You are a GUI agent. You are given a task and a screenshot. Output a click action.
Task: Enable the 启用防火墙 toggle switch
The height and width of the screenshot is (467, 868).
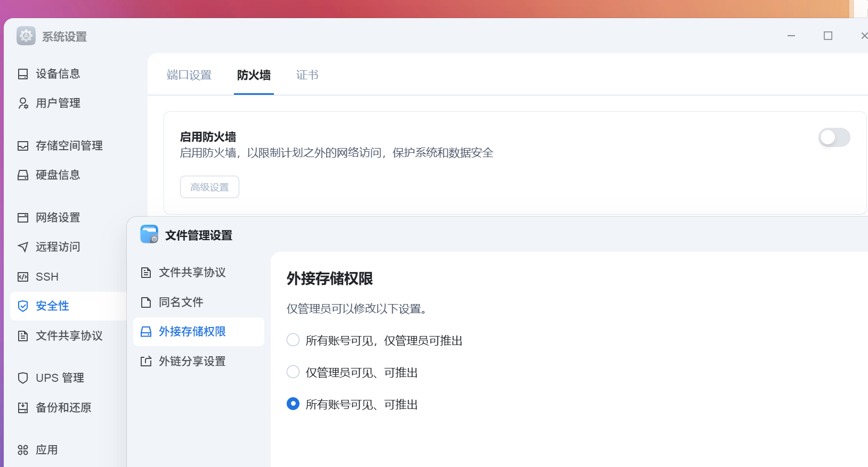(834, 137)
